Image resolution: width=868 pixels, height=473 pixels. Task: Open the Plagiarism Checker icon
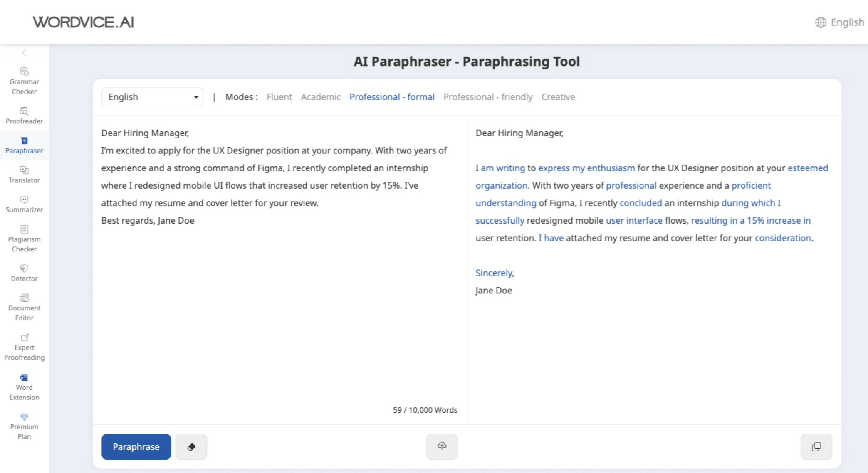pos(24,229)
